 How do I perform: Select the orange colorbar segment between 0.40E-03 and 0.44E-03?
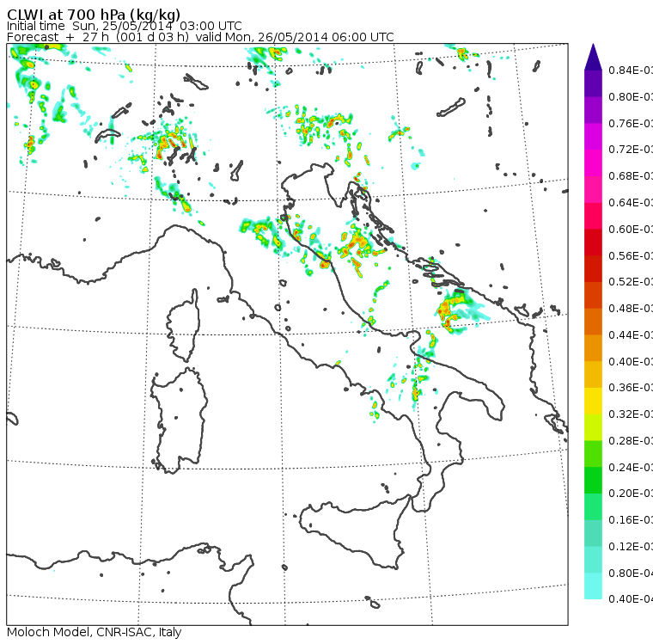(593, 348)
